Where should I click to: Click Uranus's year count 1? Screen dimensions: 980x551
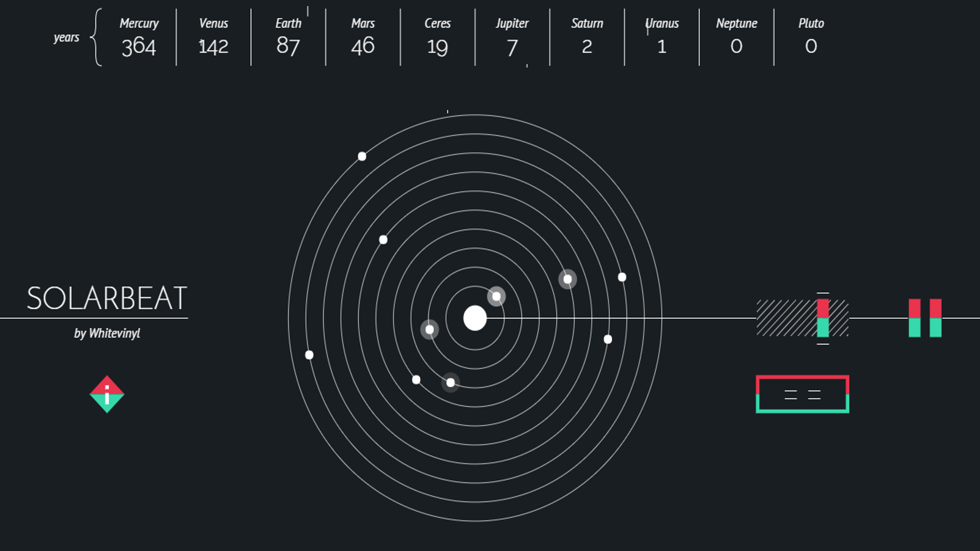[661, 46]
